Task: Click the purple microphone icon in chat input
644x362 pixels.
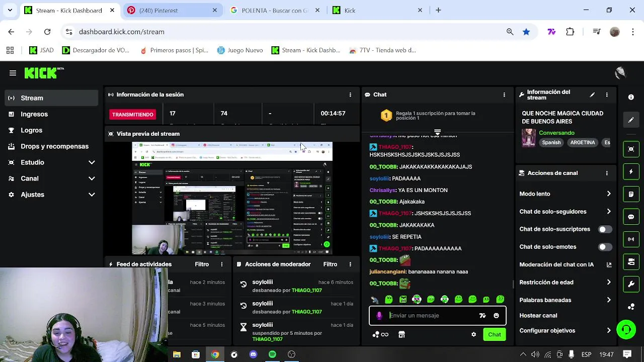Action: [x=379, y=315]
